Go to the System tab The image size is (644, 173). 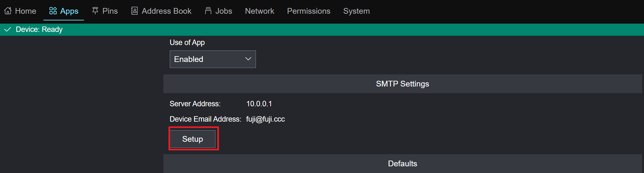pyautogui.click(x=356, y=11)
